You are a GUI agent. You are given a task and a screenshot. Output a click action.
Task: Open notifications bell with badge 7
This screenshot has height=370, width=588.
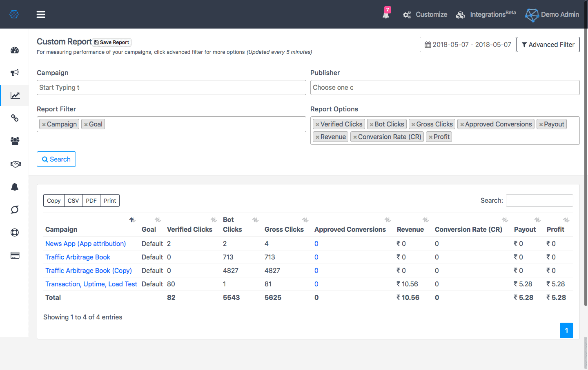pos(386,13)
